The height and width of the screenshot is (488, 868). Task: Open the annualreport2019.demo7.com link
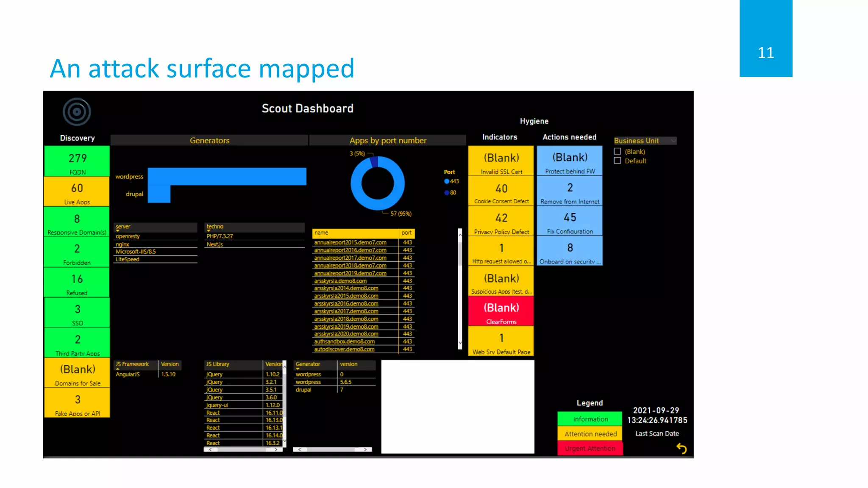click(x=350, y=273)
